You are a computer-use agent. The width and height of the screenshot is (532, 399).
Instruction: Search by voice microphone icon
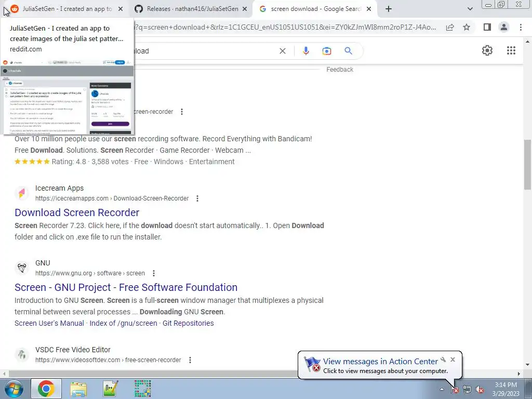point(305,51)
